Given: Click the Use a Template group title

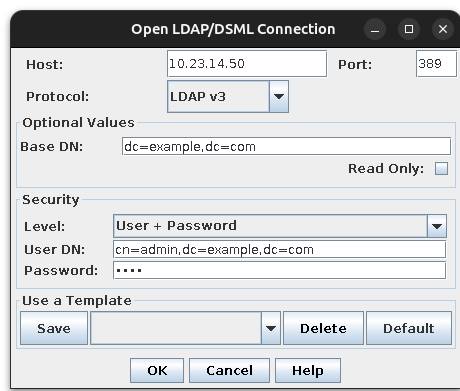Looking at the screenshot, I should [x=77, y=301].
